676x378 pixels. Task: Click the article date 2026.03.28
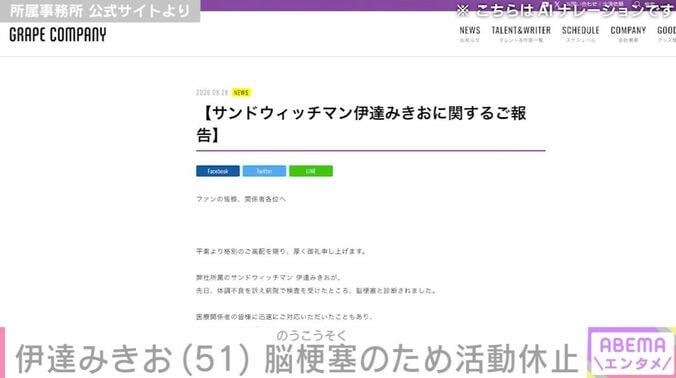click(x=212, y=93)
